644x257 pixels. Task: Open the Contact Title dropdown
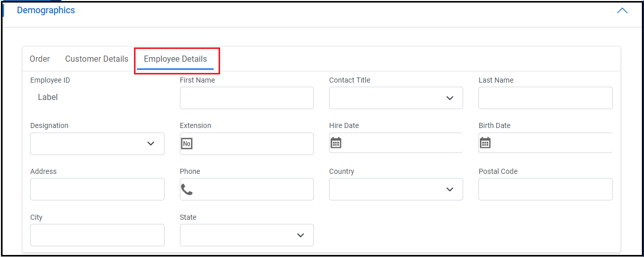[396, 98]
